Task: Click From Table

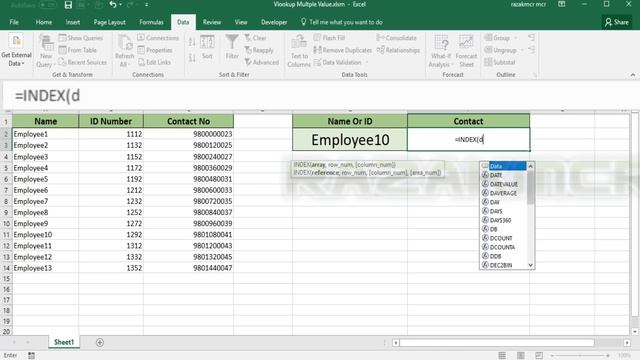Action: pyautogui.click(x=78, y=50)
